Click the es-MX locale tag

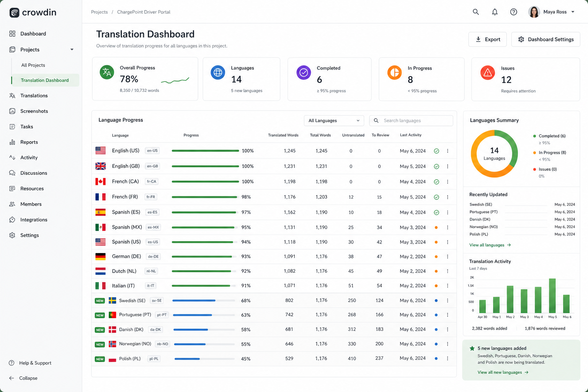153,227
